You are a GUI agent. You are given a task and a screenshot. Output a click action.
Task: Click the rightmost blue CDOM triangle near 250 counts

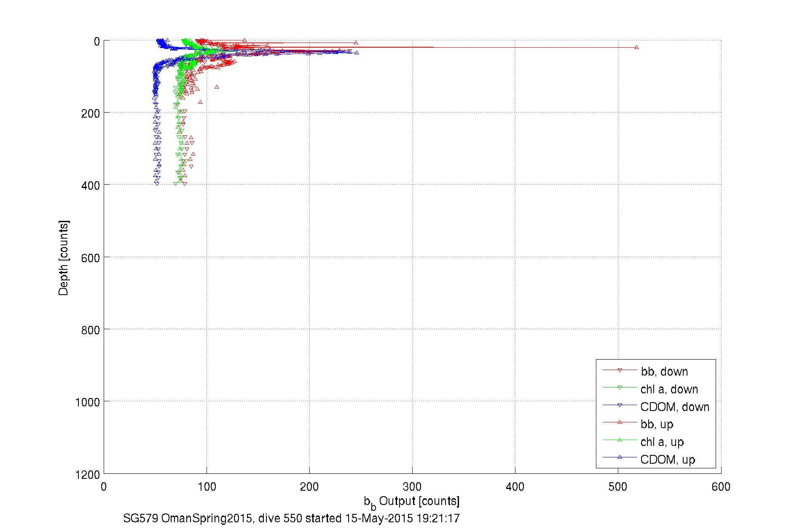[x=357, y=53]
